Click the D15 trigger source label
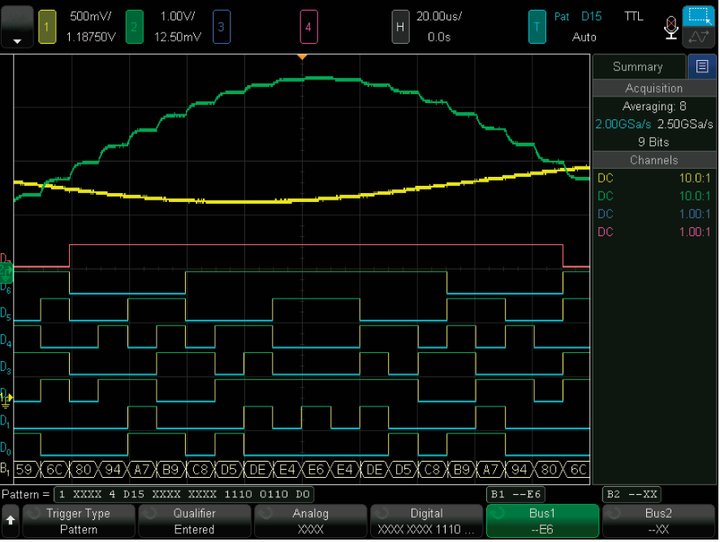Screen dimensions: 720x542 coord(591,17)
